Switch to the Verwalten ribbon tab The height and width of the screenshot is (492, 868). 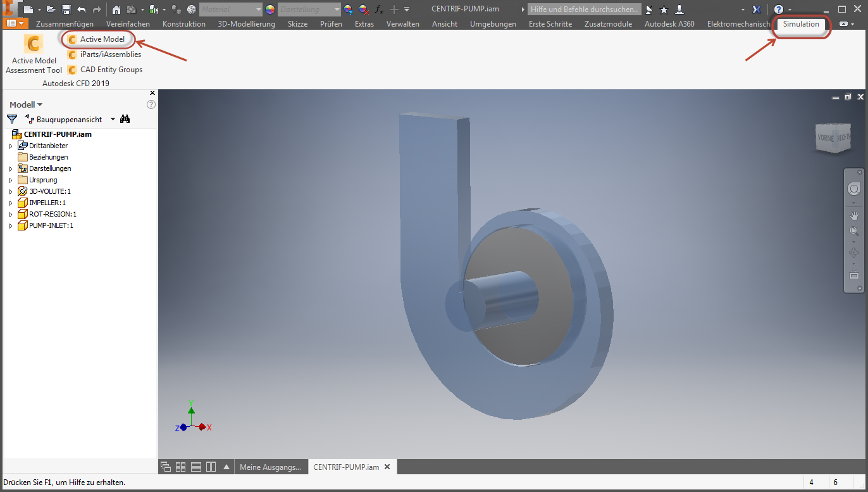[403, 24]
